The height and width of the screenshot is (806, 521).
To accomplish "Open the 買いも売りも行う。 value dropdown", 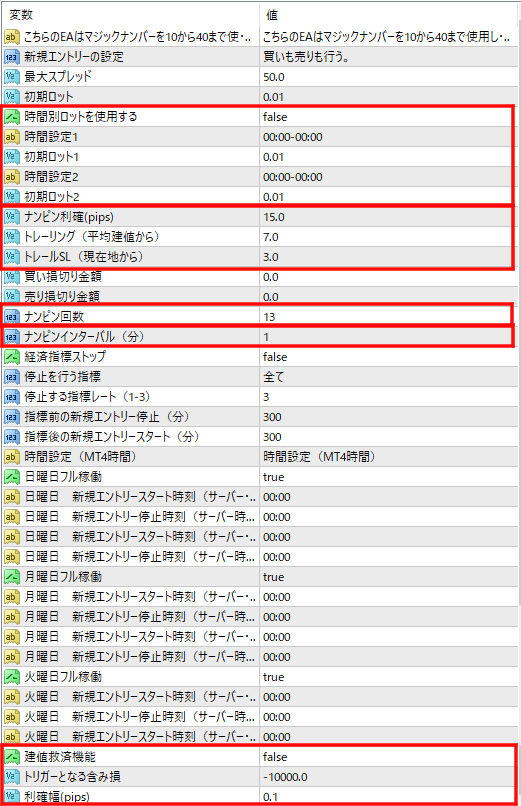I will click(306, 57).
